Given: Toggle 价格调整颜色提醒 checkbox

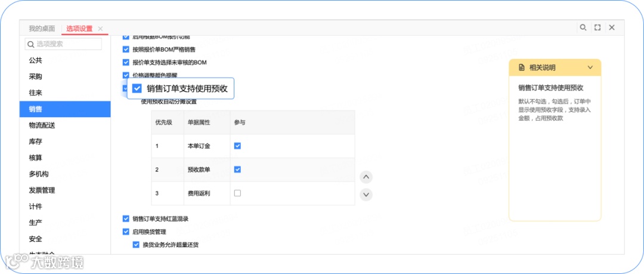Looking at the screenshot, I should point(126,75).
